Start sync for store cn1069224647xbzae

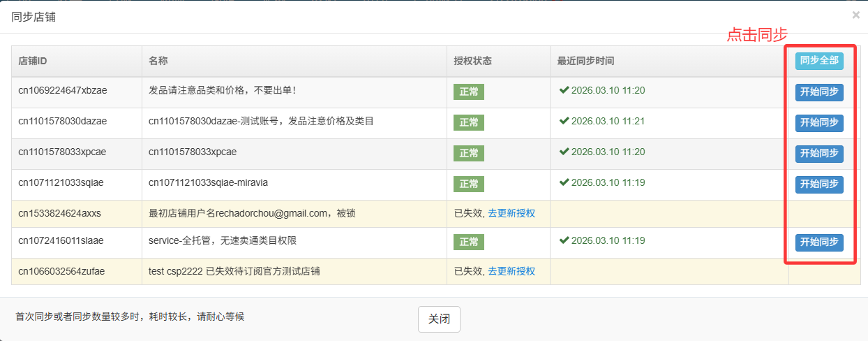819,92
